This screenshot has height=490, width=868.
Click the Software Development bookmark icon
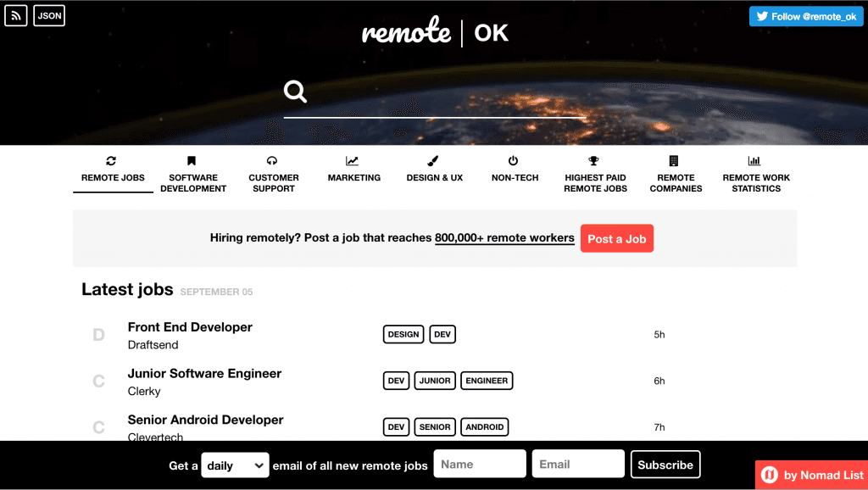click(192, 161)
